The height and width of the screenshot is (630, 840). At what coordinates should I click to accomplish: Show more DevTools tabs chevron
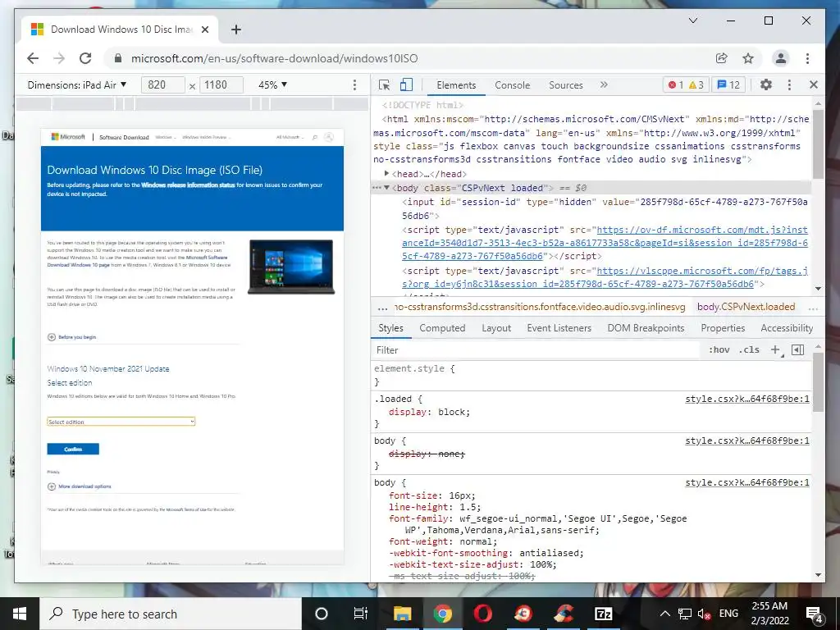pos(604,84)
